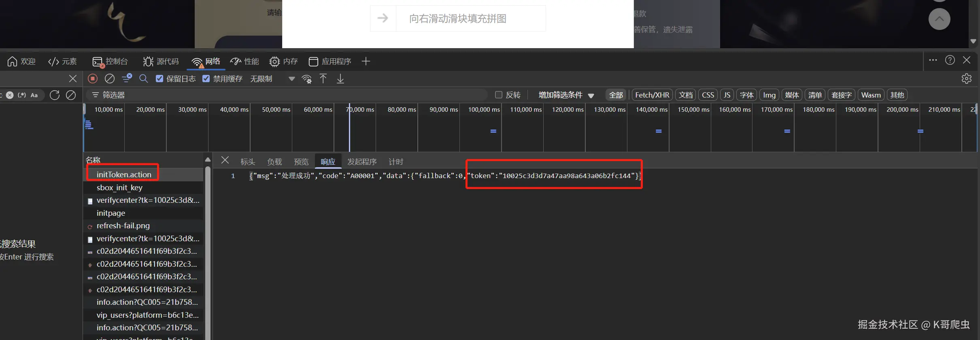Switch to the 元素 elements tab
980x340 pixels.
(62, 62)
